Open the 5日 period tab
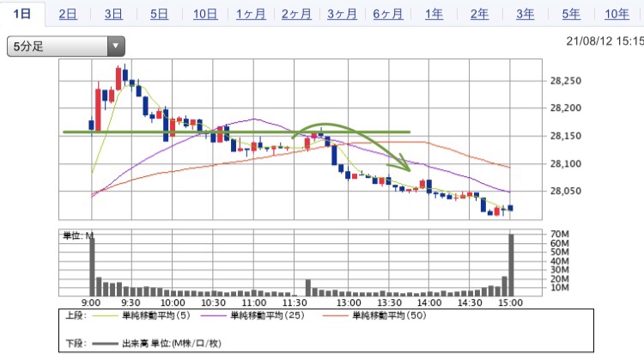This screenshot has width=644, height=354. click(159, 15)
